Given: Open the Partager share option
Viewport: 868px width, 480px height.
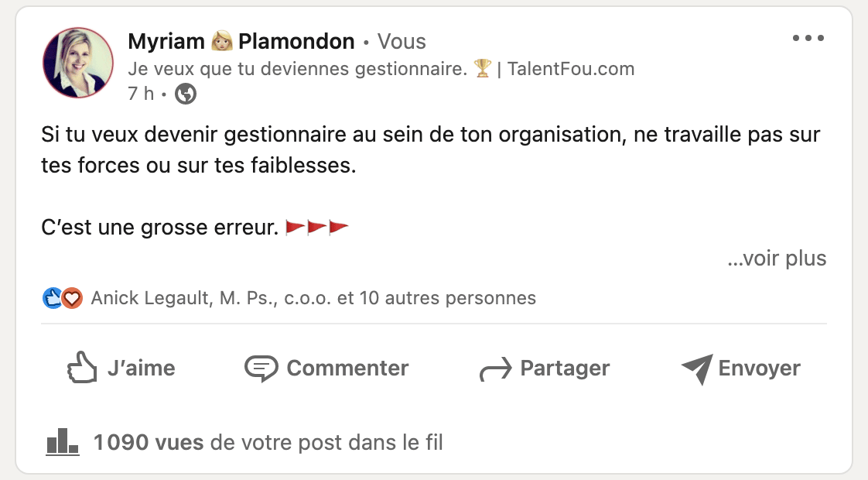Looking at the screenshot, I should [x=544, y=369].
